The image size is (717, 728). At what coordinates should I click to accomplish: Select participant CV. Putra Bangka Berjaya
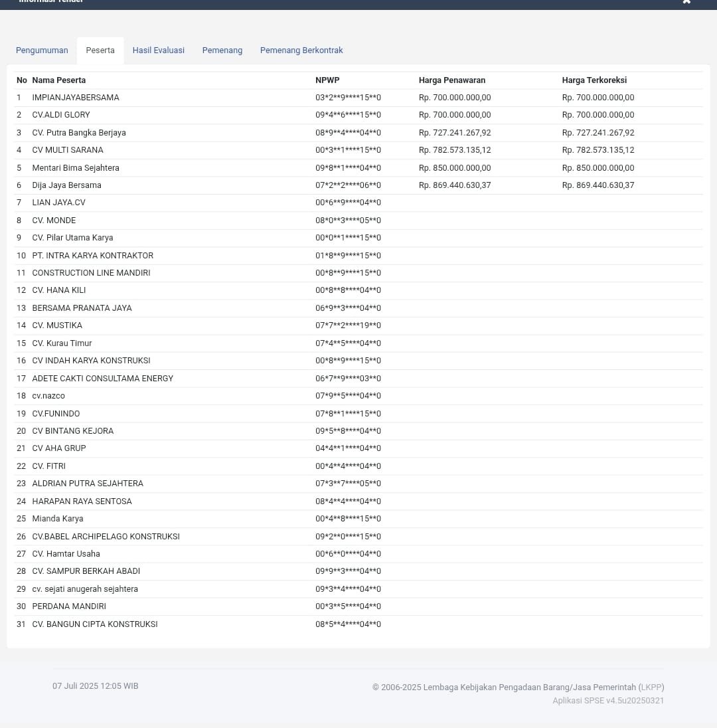click(79, 133)
